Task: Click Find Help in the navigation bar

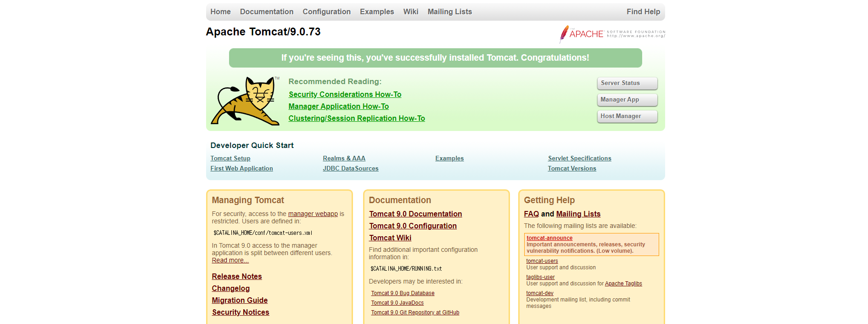Action: 643,12
